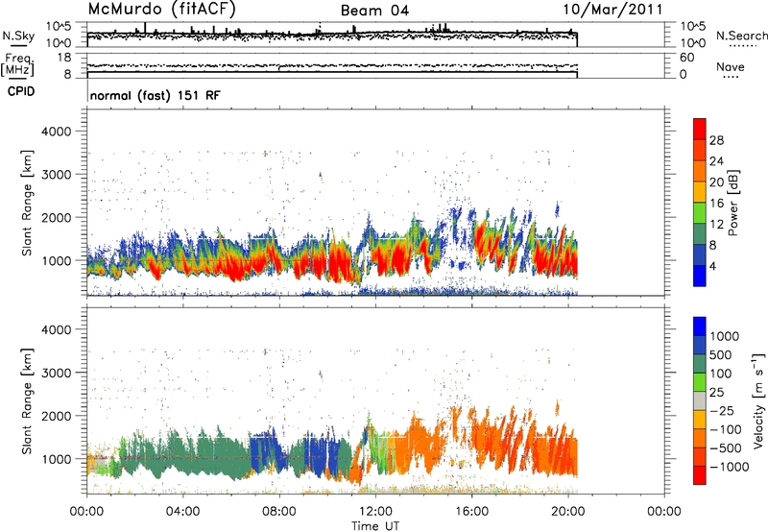
Task: Click the '16:00' time axis tick label
Action: pyautogui.click(x=471, y=512)
